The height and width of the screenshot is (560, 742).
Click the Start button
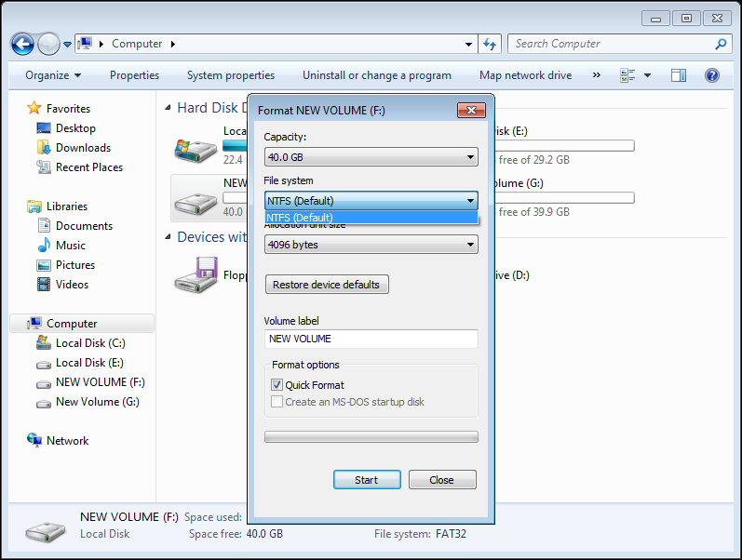pyautogui.click(x=367, y=480)
